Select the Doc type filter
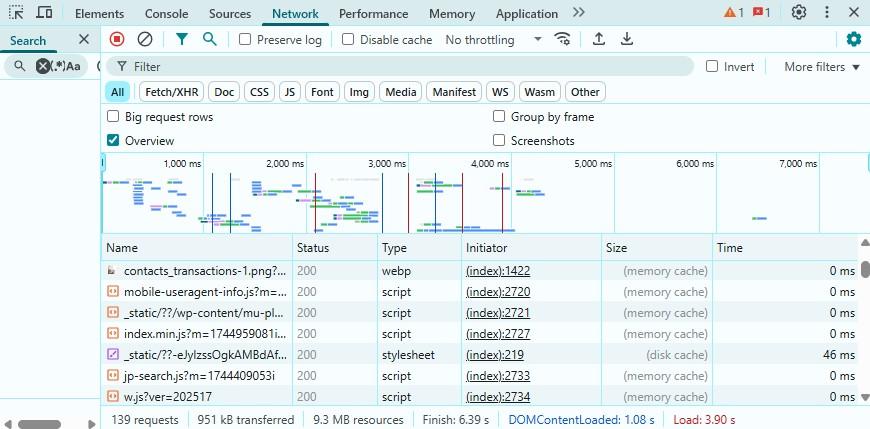The image size is (870, 429). [x=224, y=92]
